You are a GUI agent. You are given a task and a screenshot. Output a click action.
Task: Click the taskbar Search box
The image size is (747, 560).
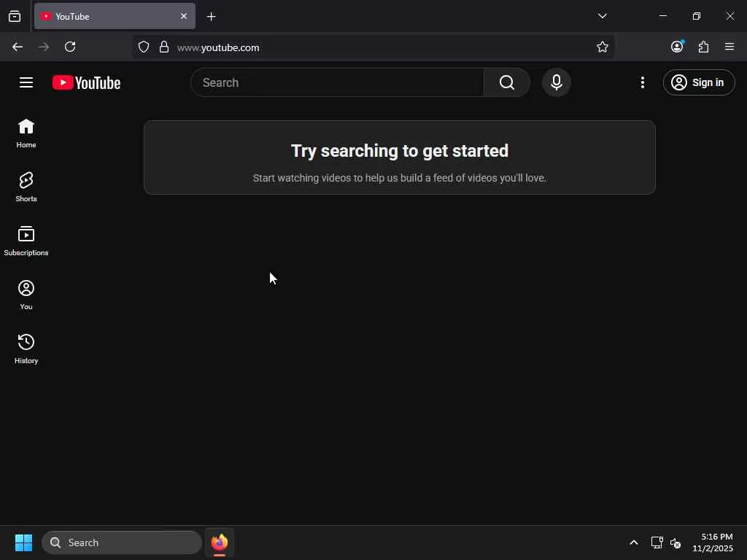[x=122, y=542]
